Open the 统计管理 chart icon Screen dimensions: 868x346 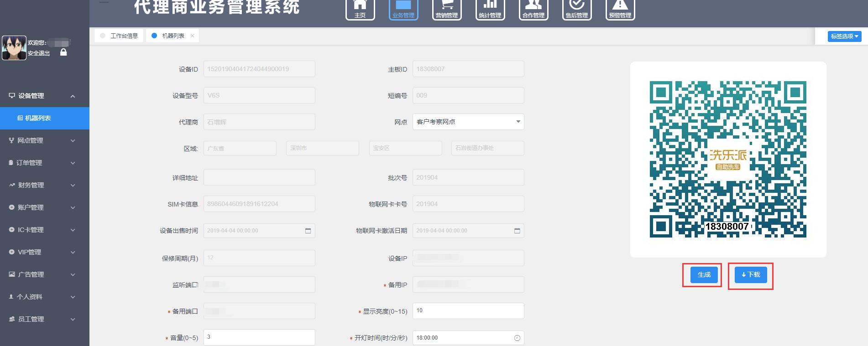490,9
